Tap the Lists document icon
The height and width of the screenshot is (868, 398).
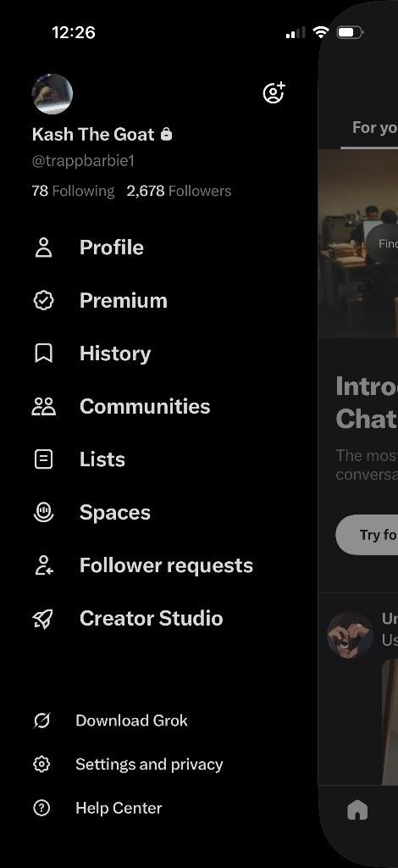(x=44, y=459)
